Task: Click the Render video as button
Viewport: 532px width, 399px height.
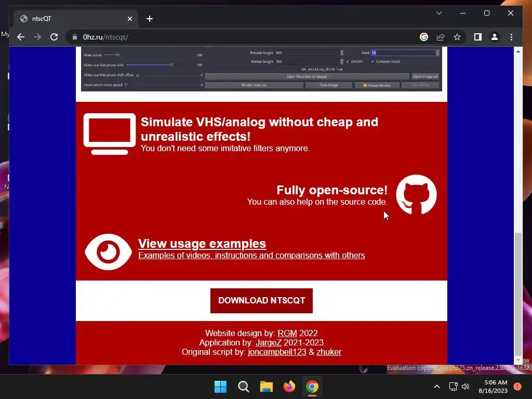Action: pos(254,85)
